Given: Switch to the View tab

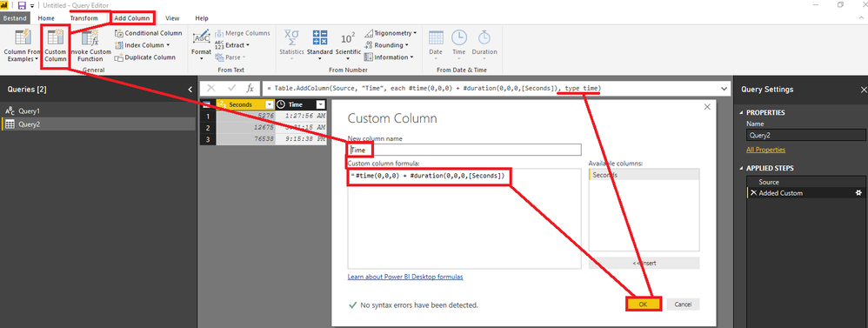Looking at the screenshot, I should point(172,18).
